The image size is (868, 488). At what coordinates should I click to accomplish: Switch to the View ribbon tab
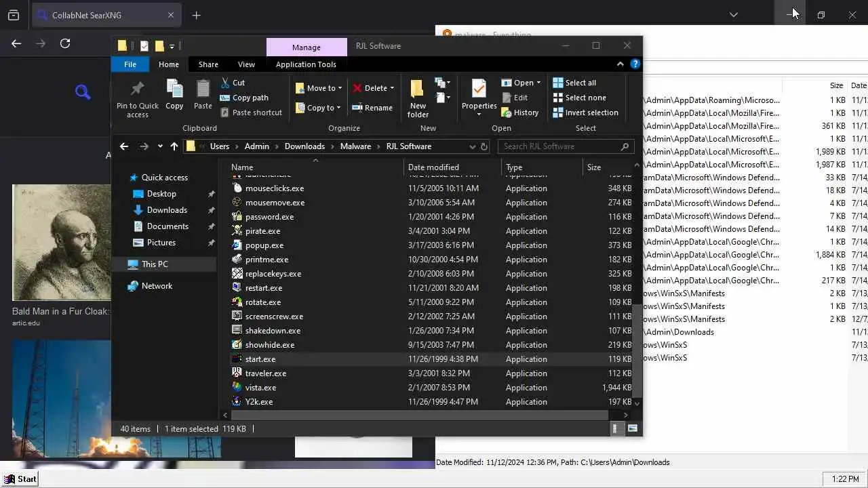pos(246,64)
